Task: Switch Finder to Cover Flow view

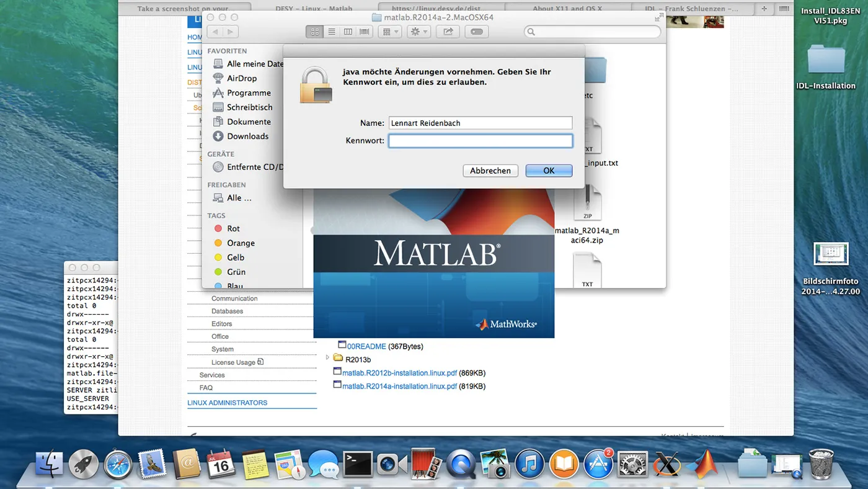Action: (x=364, y=31)
